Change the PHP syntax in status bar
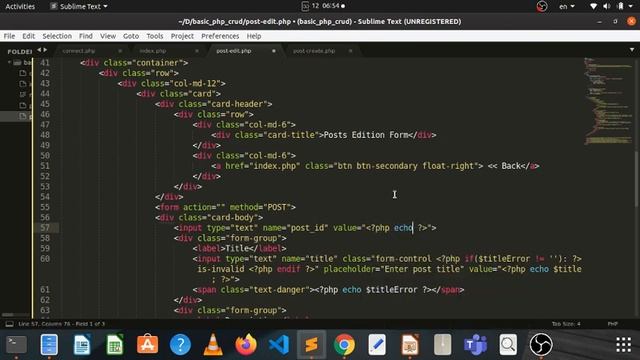The image size is (640, 360). (x=612, y=324)
